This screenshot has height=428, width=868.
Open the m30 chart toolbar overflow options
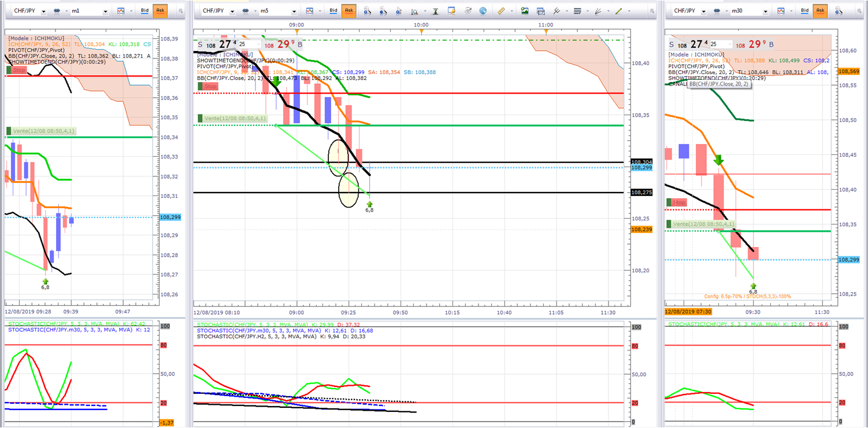coord(859,11)
